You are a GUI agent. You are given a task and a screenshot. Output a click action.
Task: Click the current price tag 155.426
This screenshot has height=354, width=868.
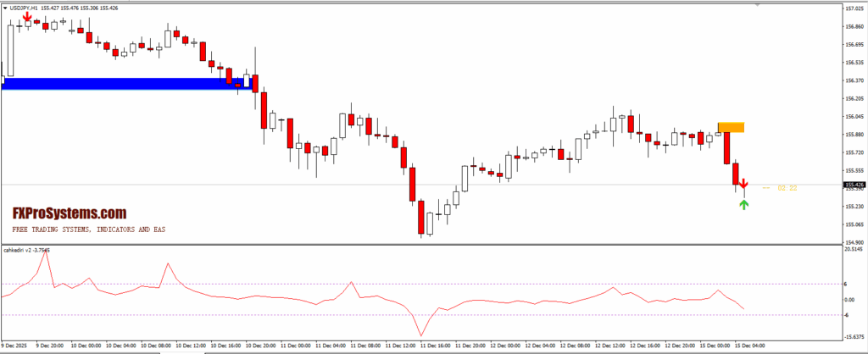coord(854,185)
